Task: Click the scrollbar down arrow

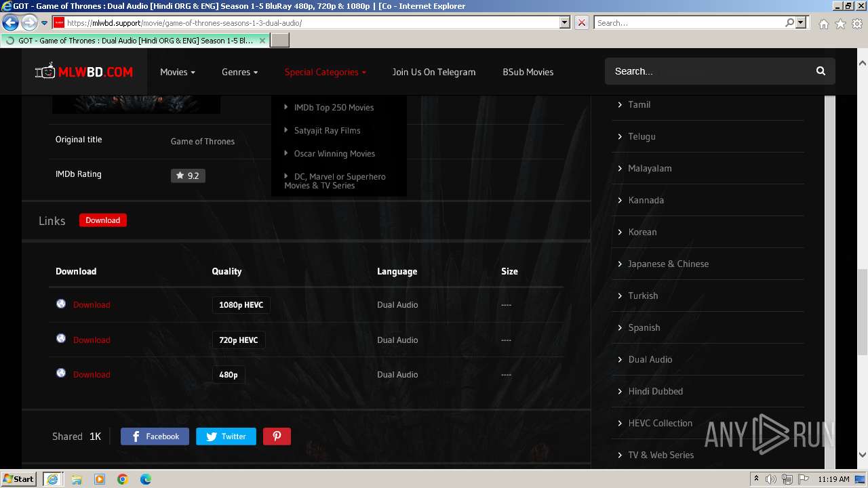Action: pos(862,455)
